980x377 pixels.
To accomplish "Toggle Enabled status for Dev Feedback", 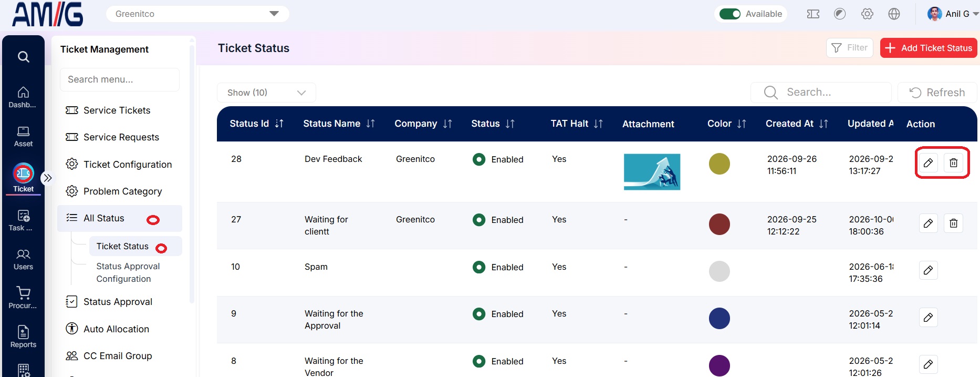I will click(479, 159).
